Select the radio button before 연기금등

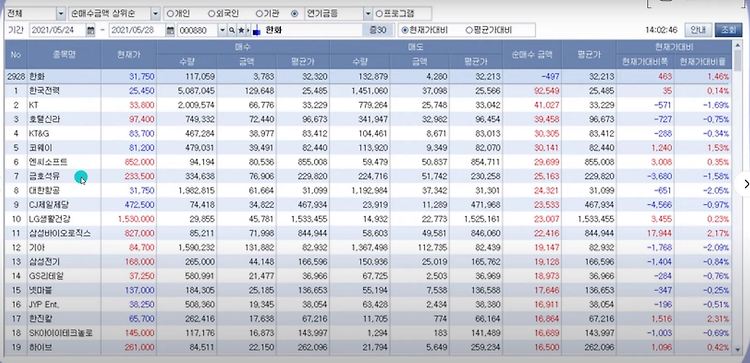click(x=294, y=13)
